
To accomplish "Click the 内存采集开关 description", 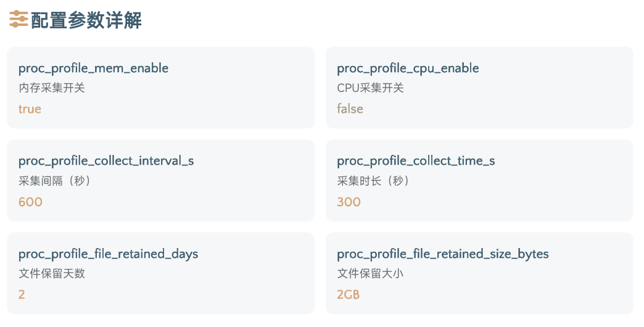I will tap(52, 88).
